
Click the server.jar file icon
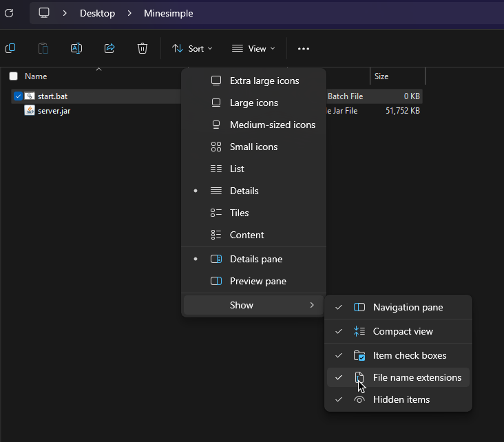point(30,110)
